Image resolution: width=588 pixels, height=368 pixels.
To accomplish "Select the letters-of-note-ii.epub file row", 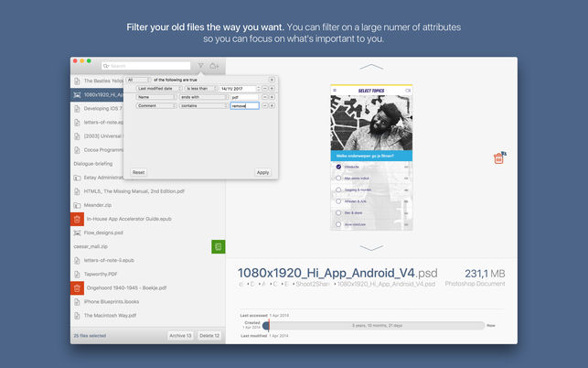I will (x=148, y=260).
